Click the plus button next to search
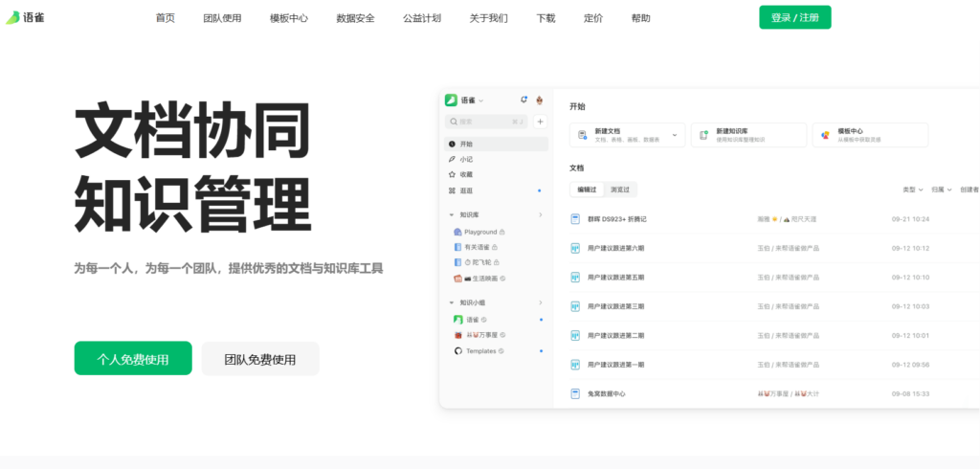The image size is (980, 469). coord(540,122)
